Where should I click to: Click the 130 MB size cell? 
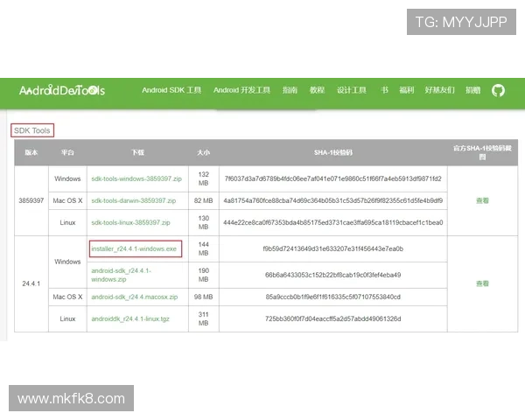204,223
